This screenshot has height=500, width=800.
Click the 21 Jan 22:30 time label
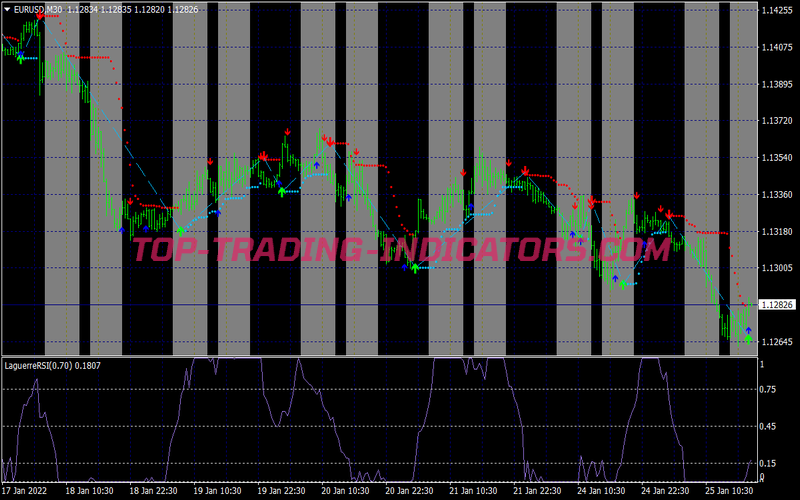coord(537,491)
